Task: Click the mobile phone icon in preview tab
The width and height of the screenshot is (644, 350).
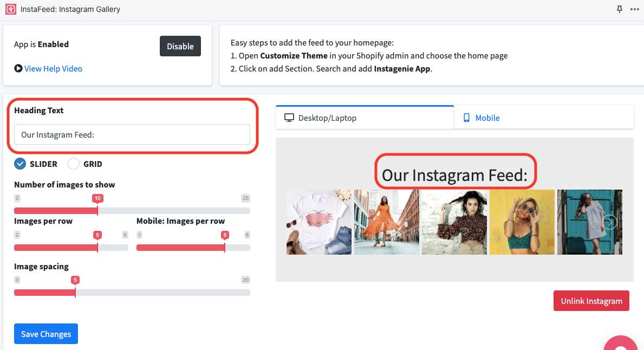Action: [x=467, y=118]
